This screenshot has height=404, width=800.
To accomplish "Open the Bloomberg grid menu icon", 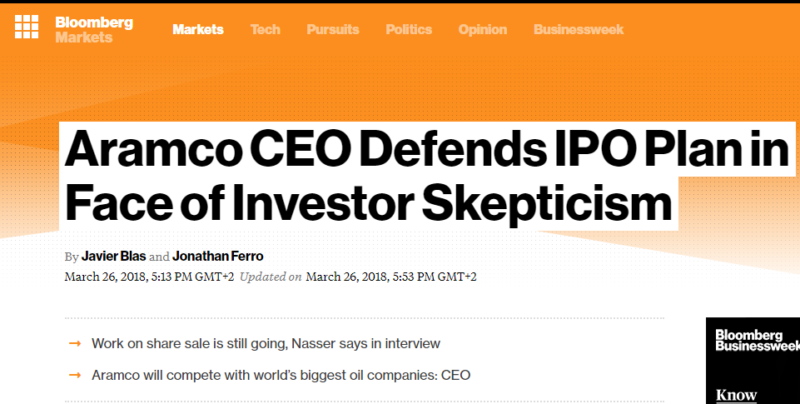I will click(x=27, y=27).
